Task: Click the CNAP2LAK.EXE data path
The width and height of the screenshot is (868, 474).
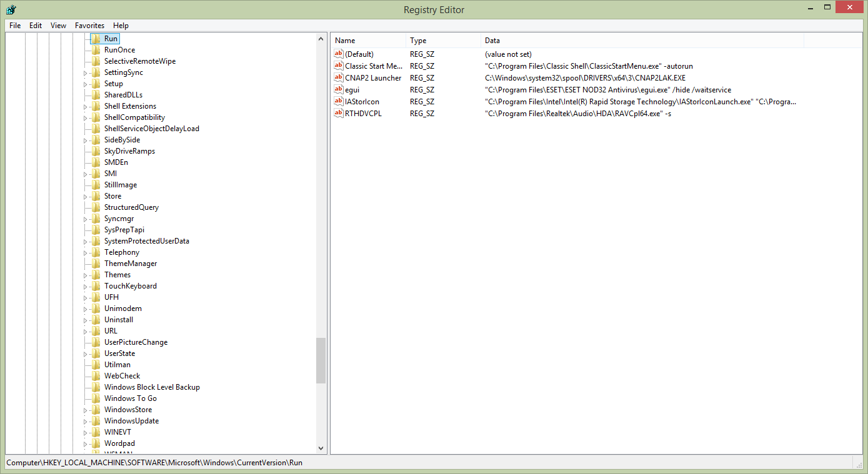Action: [x=585, y=78]
